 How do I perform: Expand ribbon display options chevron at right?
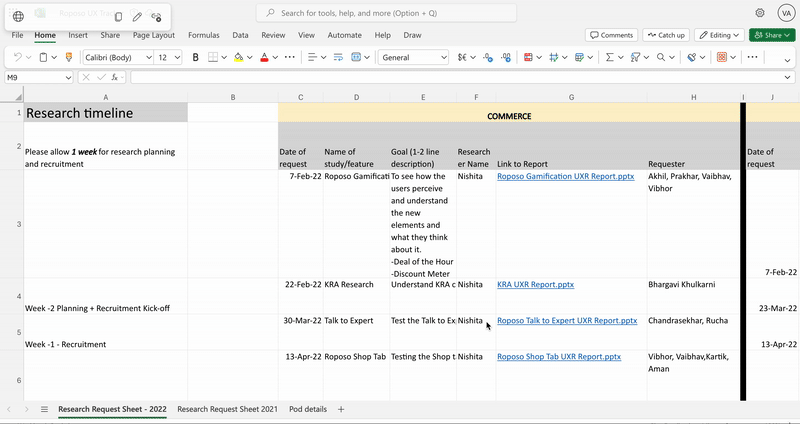point(788,60)
